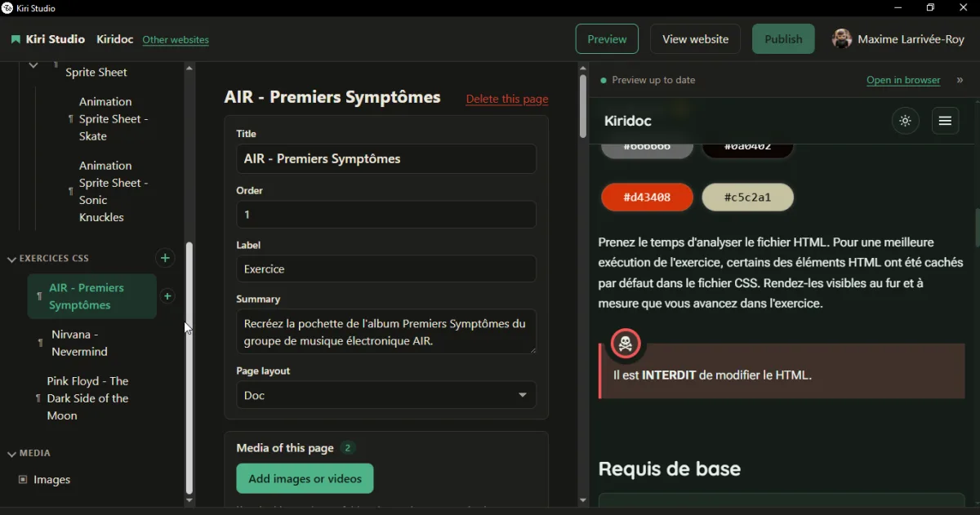Click into the Order input field
The width and height of the screenshot is (980, 515).
[x=386, y=215]
